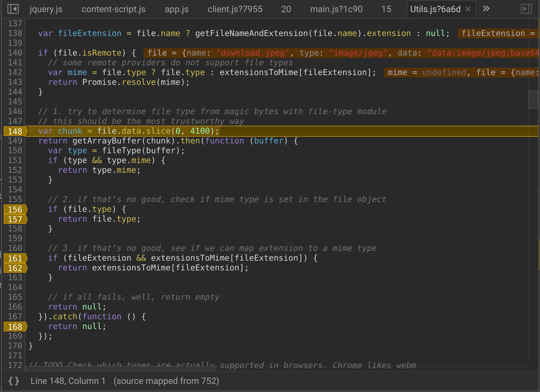This screenshot has height=392, width=540.
Task: Switch to the jquery.js tab
Action: (46, 9)
